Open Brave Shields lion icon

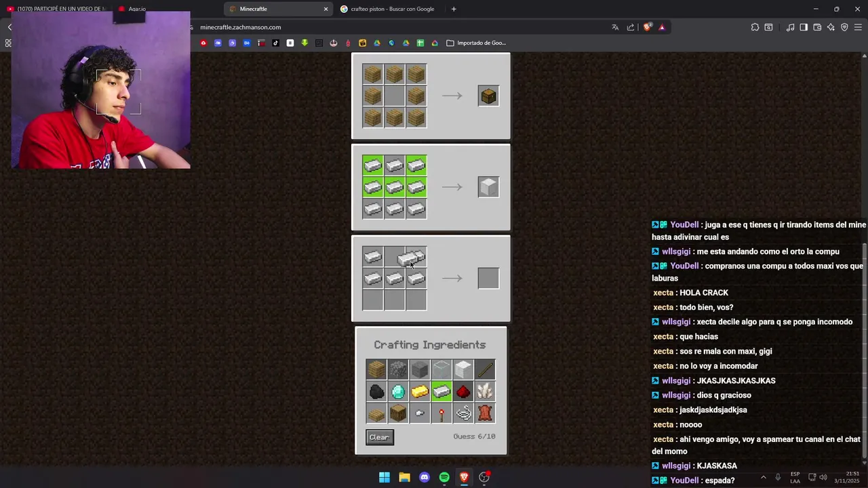point(648,27)
